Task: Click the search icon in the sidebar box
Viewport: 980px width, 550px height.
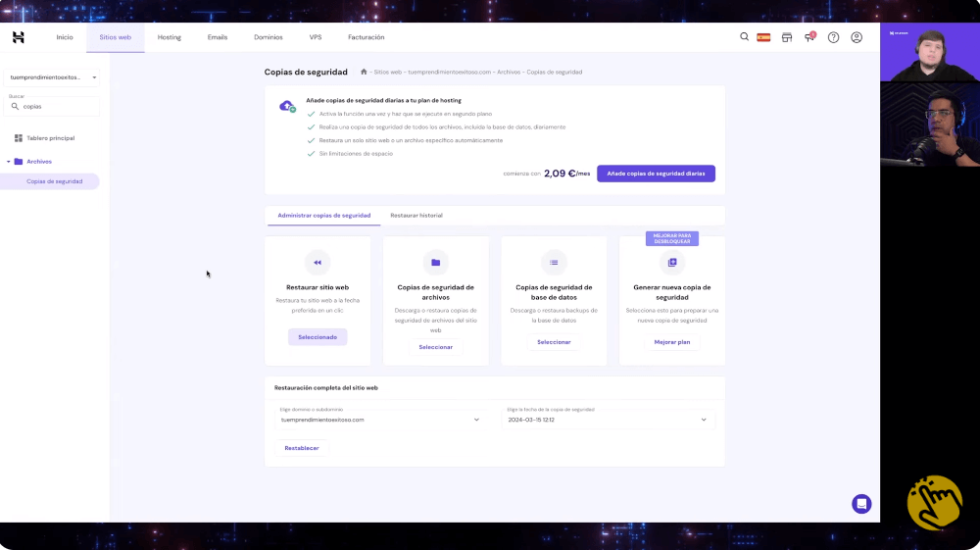Action: point(15,106)
